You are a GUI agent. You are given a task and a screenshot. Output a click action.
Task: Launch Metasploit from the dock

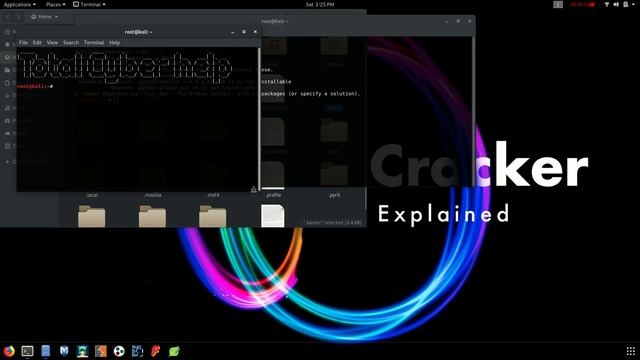pyautogui.click(x=64, y=351)
